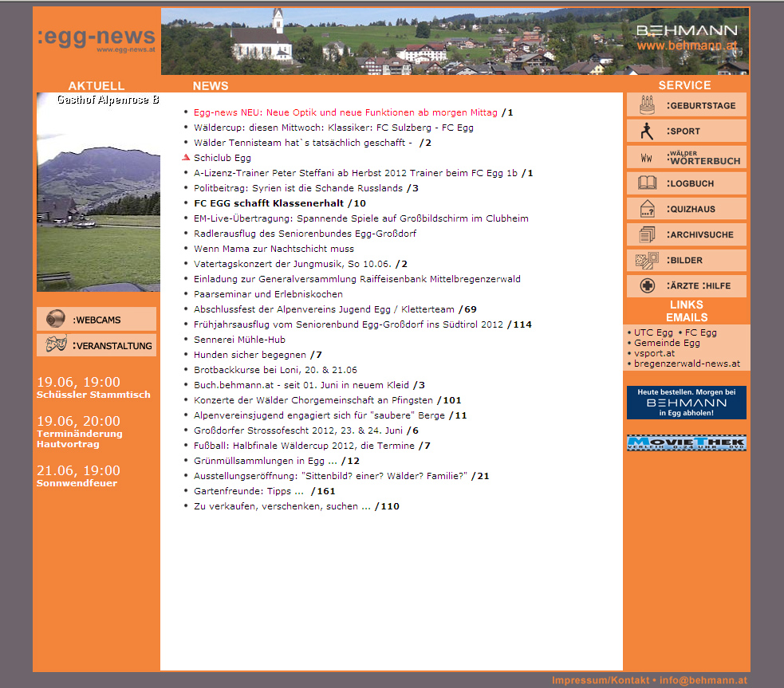Open 'Buch.behmann.at - seit 01. Juni' article
The image size is (784, 688).
(301, 385)
